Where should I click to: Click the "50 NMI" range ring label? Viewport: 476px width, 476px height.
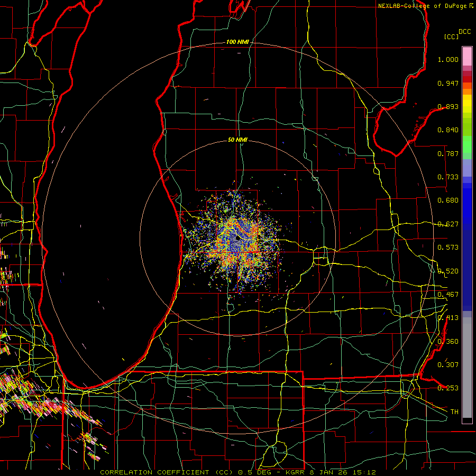[237, 140]
